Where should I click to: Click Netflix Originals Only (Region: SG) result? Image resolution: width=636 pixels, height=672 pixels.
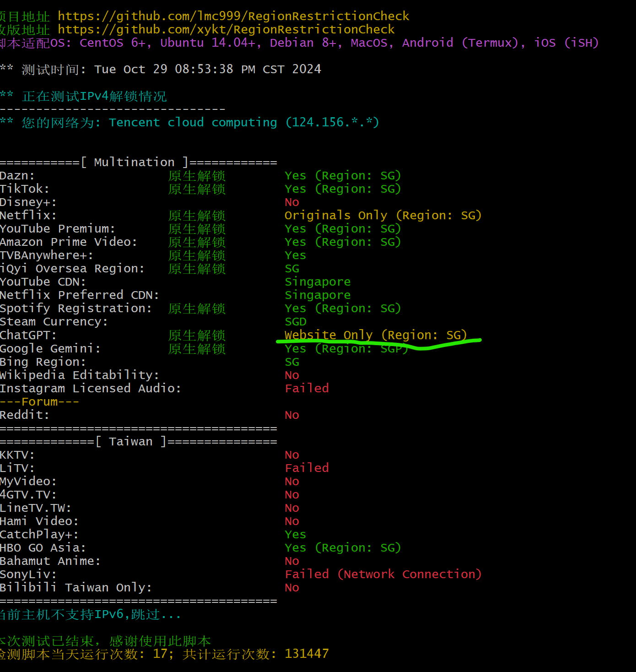383,216
